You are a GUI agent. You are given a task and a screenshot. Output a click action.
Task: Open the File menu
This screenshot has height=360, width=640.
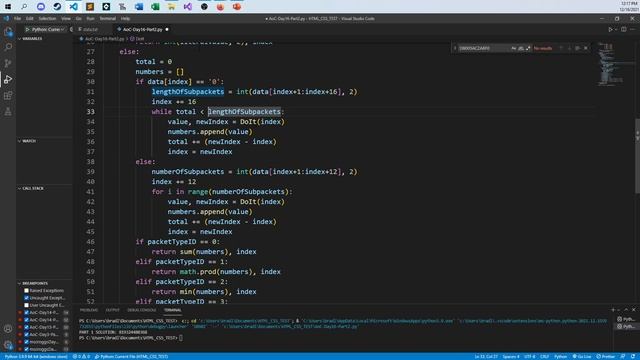coord(18,18)
